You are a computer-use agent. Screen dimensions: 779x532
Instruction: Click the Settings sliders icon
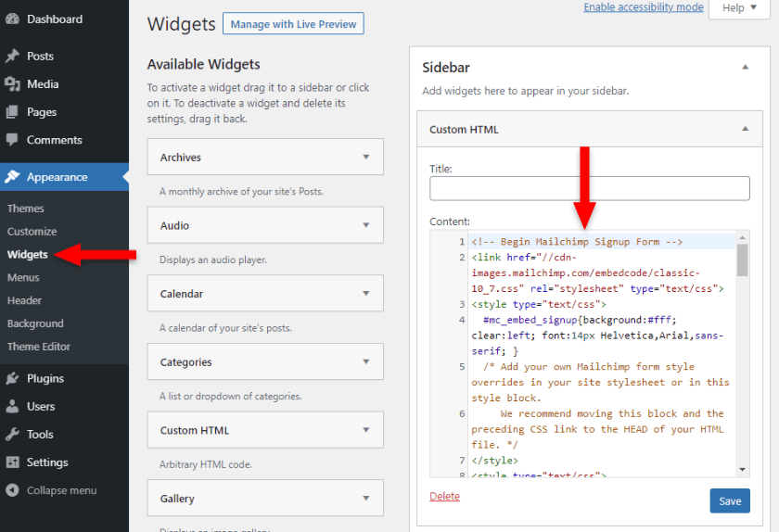12,462
